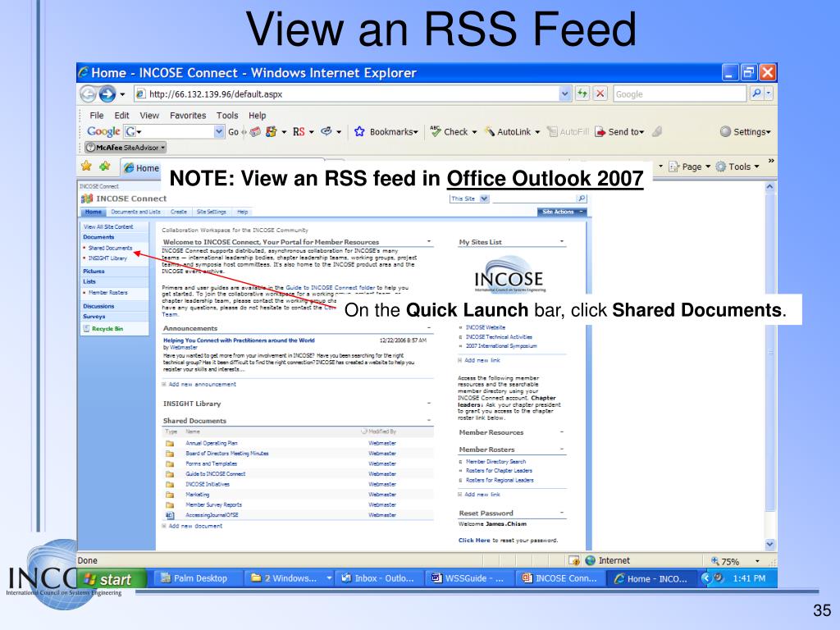Viewport: 840px width, 630px height.
Task: Click the search icon beside This Site box
Action: (x=582, y=199)
